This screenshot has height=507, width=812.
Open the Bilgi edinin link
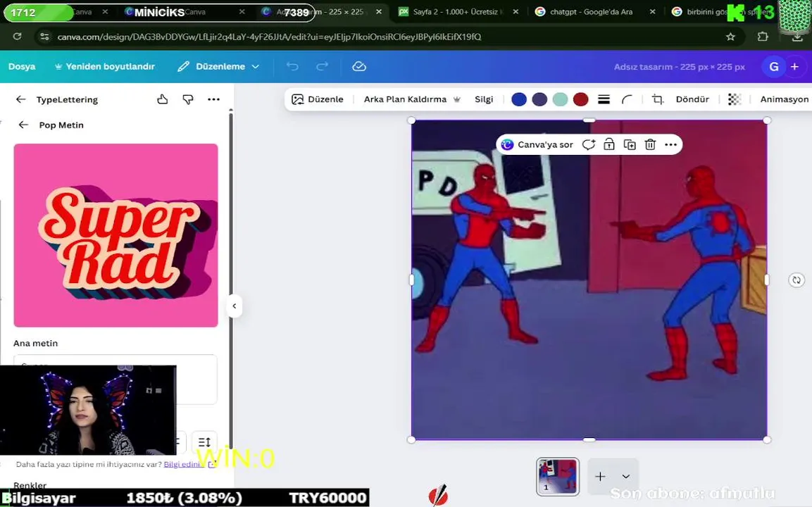click(x=183, y=464)
